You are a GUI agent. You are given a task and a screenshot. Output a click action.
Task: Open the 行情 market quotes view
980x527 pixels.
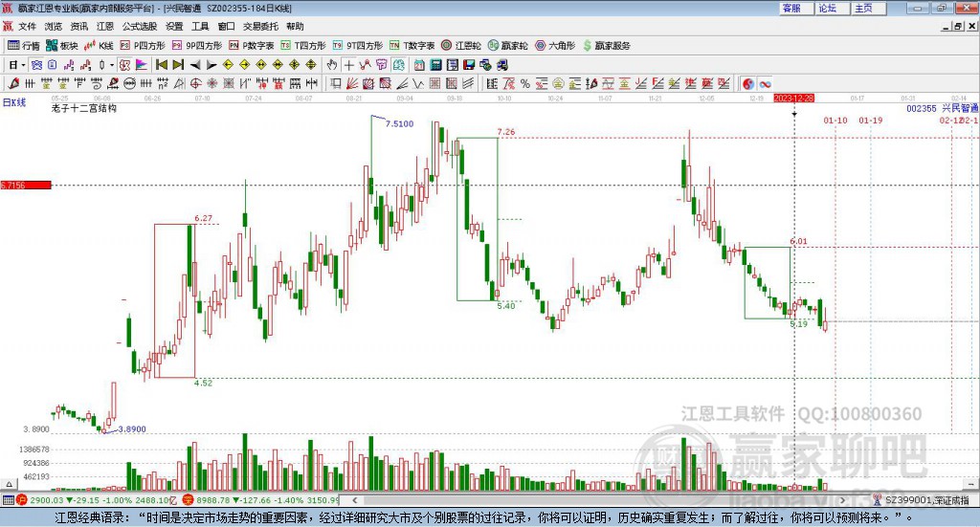point(24,46)
